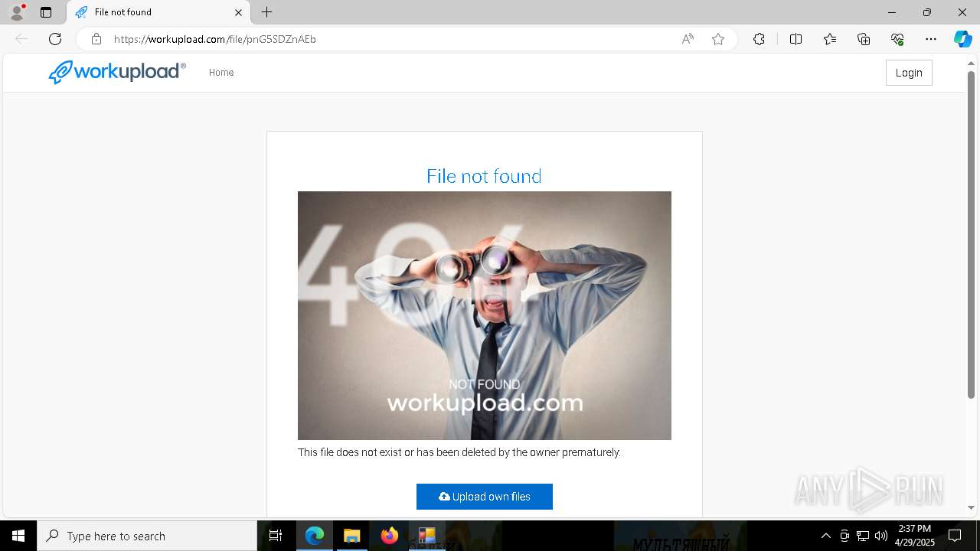Open Settings and more menu
Screen dimensions: 980x551
pyautogui.click(x=931, y=39)
